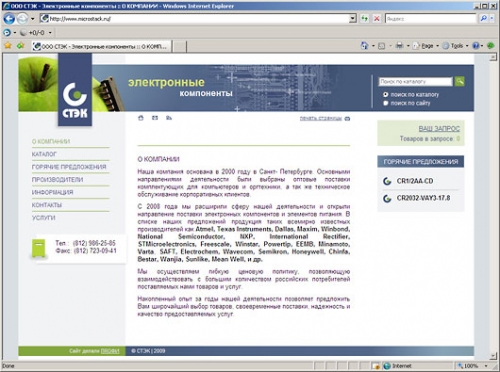
Task: Click ГОРЯЧИЕ ПРЕДЛОЖЕНИЯ panel header
Action: coord(421,162)
